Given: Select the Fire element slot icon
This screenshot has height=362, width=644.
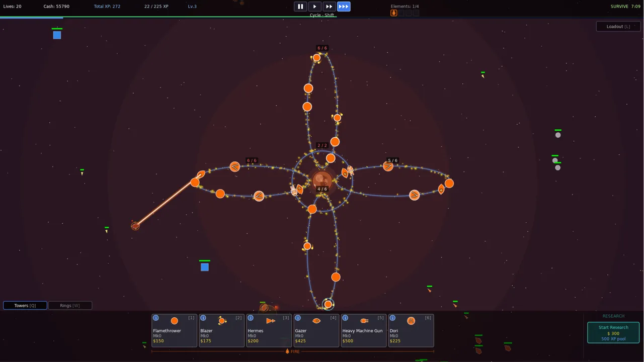Looking at the screenshot, I should pos(394,13).
